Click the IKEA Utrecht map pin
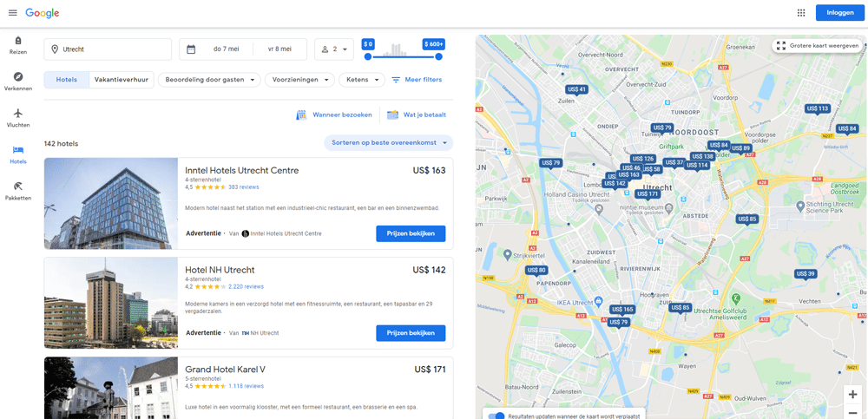 (598, 302)
